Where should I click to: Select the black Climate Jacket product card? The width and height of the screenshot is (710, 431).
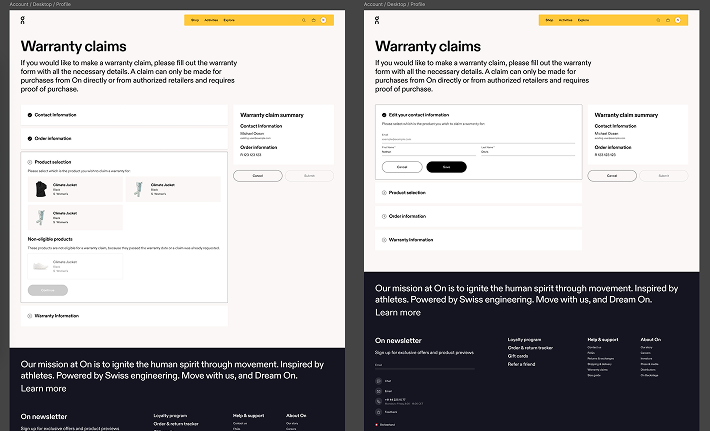75,189
